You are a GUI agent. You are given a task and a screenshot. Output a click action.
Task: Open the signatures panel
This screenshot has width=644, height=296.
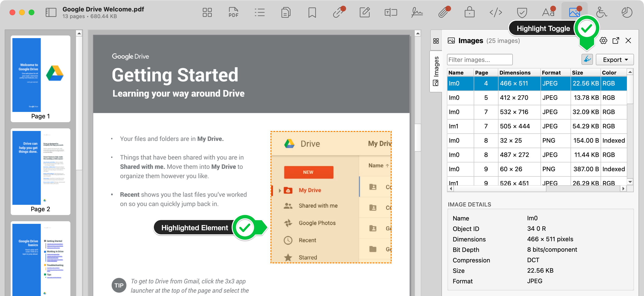pyautogui.click(x=417, y=12)
